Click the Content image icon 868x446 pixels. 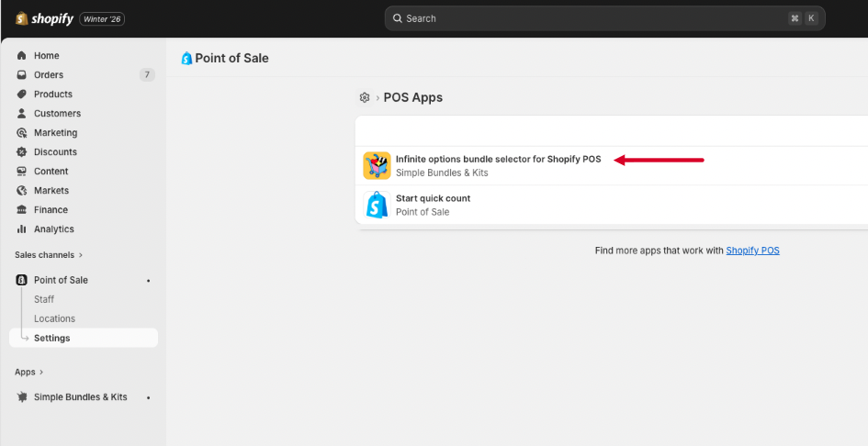coord(22,171)
